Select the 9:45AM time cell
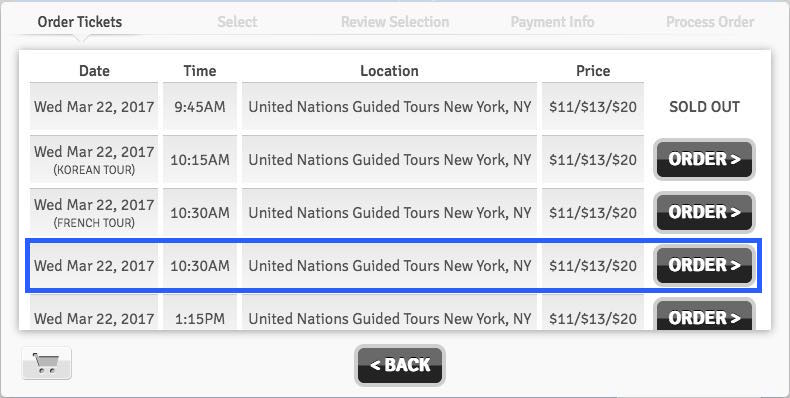The image size is (790, 398). 200,106
